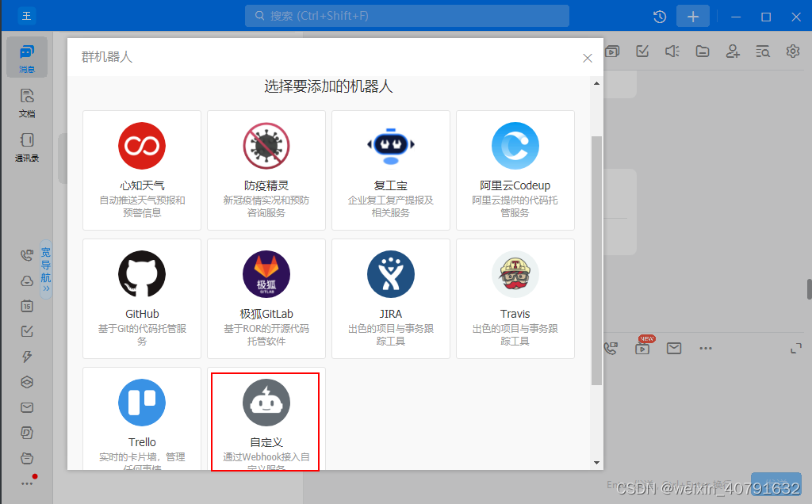Screen dimensions: 812x504
Task: Open the Contacts (通讯录) sidebar tab
Action: (27, 147)
